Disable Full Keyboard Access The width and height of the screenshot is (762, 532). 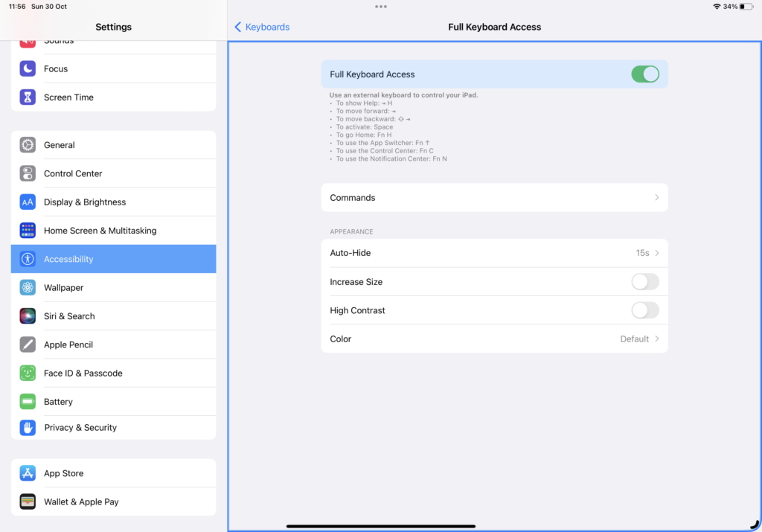(x=644, y=74)
